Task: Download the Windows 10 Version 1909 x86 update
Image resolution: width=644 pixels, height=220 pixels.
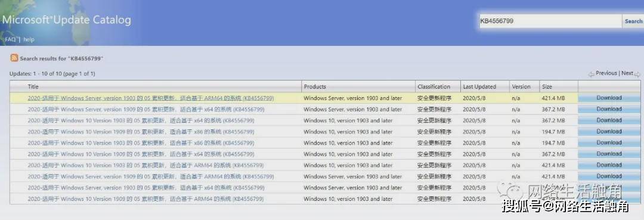Action: (x=609, y=131)
